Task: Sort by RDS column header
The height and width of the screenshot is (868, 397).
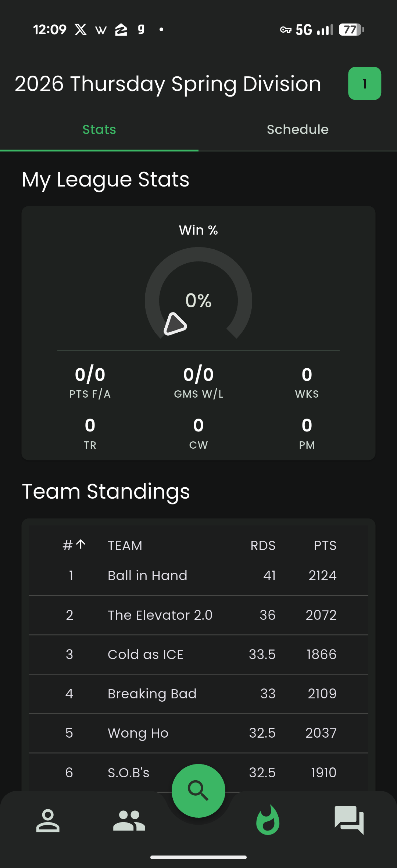Action: [263, 546]
